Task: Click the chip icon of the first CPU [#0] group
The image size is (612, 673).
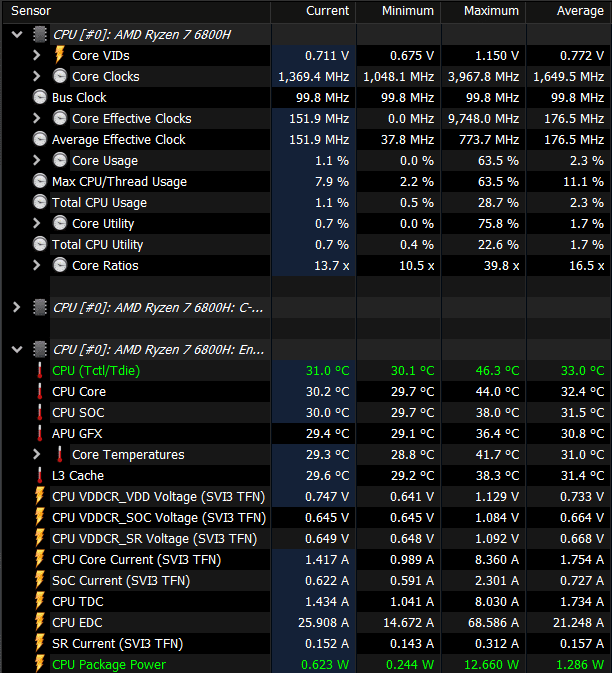Action: 40,34
